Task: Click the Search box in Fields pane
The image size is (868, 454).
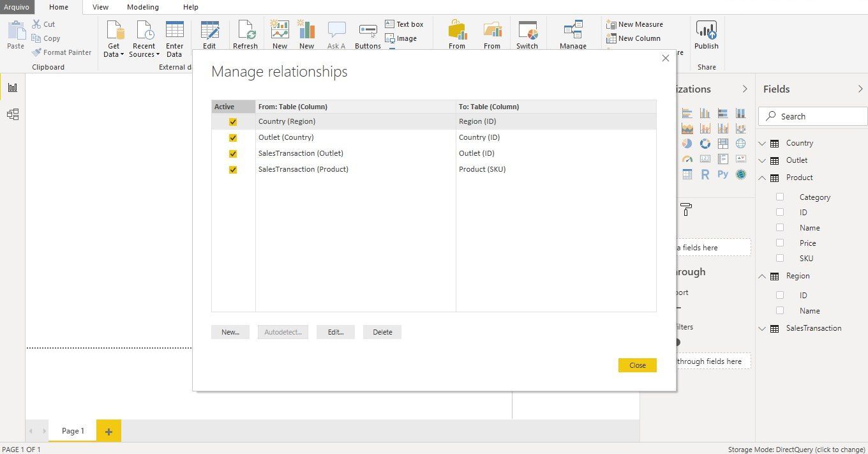Action: pyautogui.click(x=812, y=116)
